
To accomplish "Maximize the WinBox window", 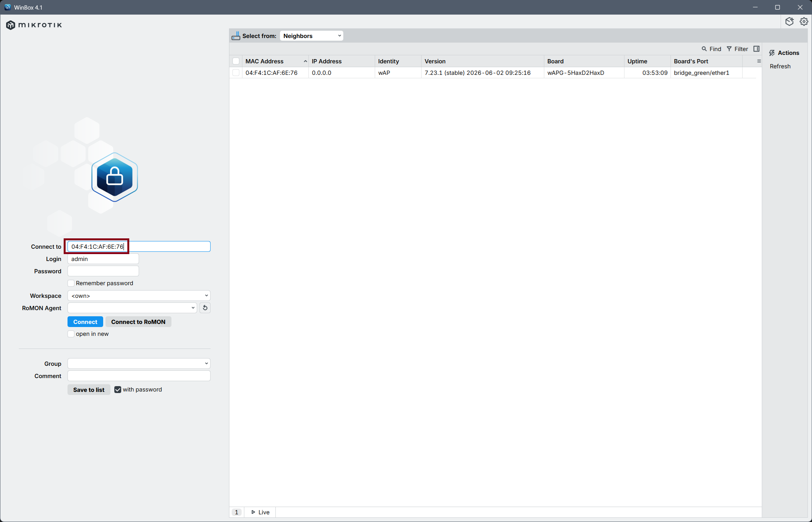I will [777, 7].
